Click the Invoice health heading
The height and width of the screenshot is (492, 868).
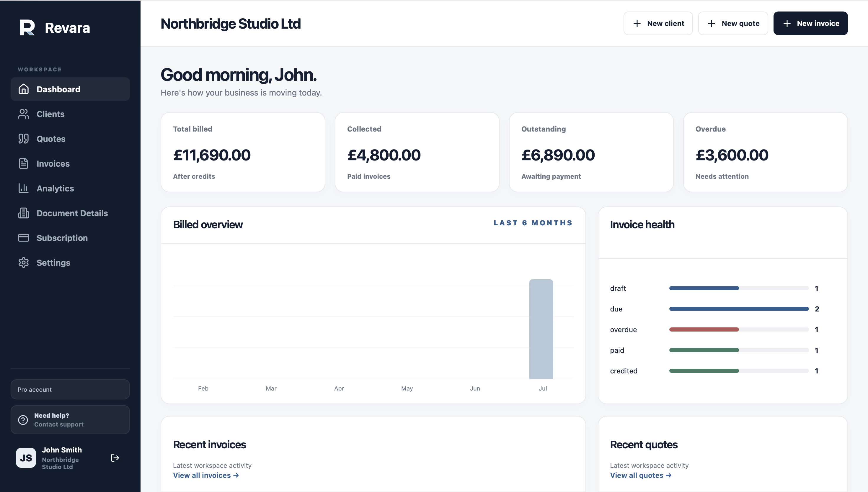click(642, 224)
